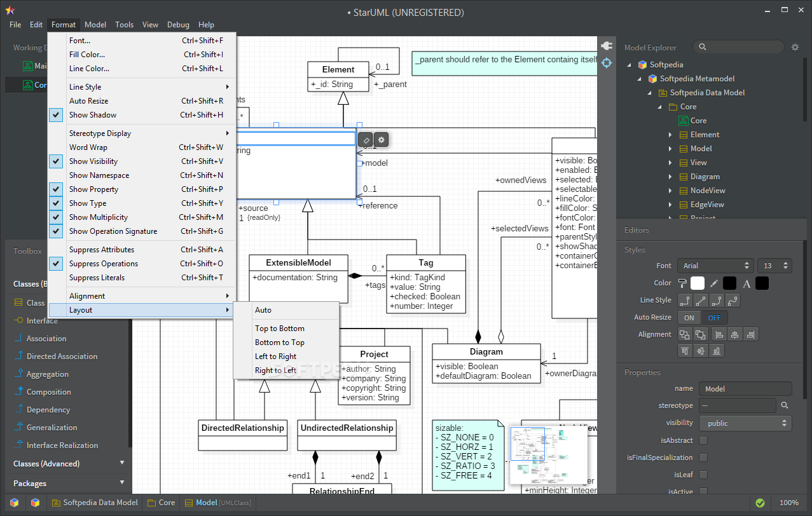Click the 100% zoom level
The height and width of the screenshot is (516, 812).
point(789,503)
